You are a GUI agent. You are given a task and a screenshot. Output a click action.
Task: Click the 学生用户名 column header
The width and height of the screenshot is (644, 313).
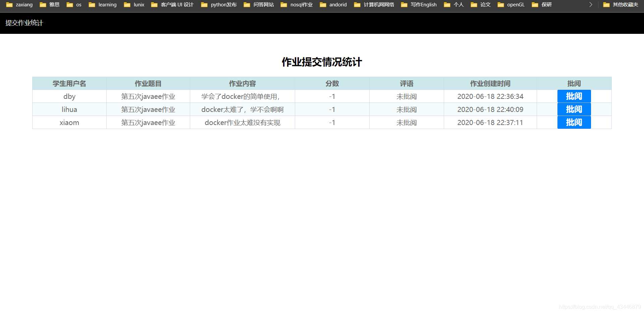coord(69,83)
